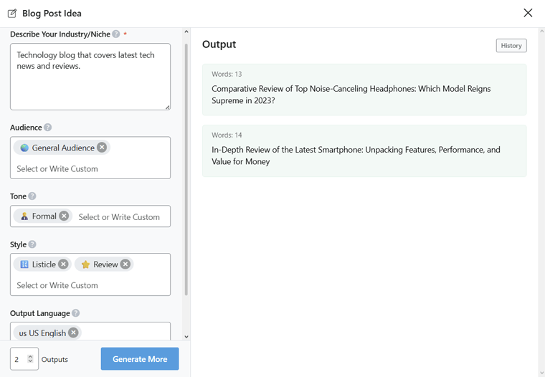Remove the Review style tag
This screenshot has width=545, height=392.
pyautogui.click(x=125, y=264)
